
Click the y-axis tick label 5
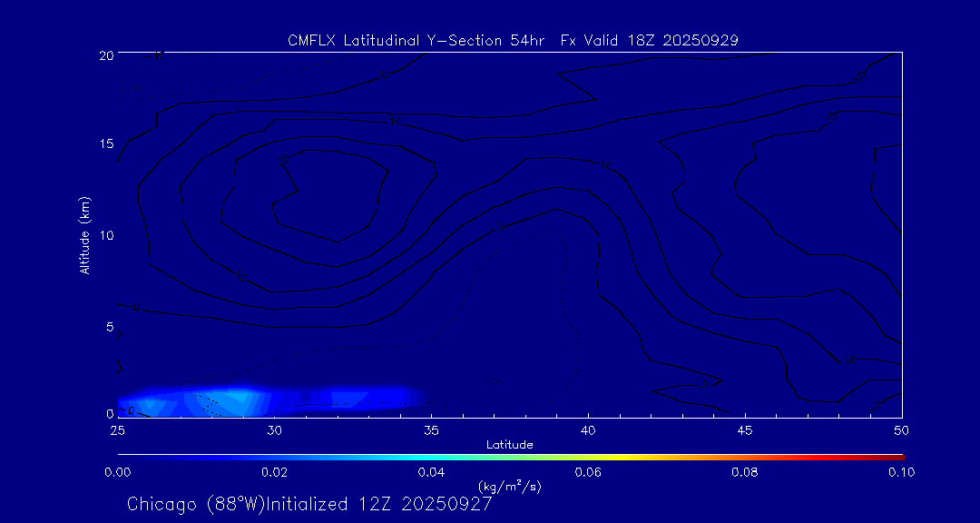point(109,327)
